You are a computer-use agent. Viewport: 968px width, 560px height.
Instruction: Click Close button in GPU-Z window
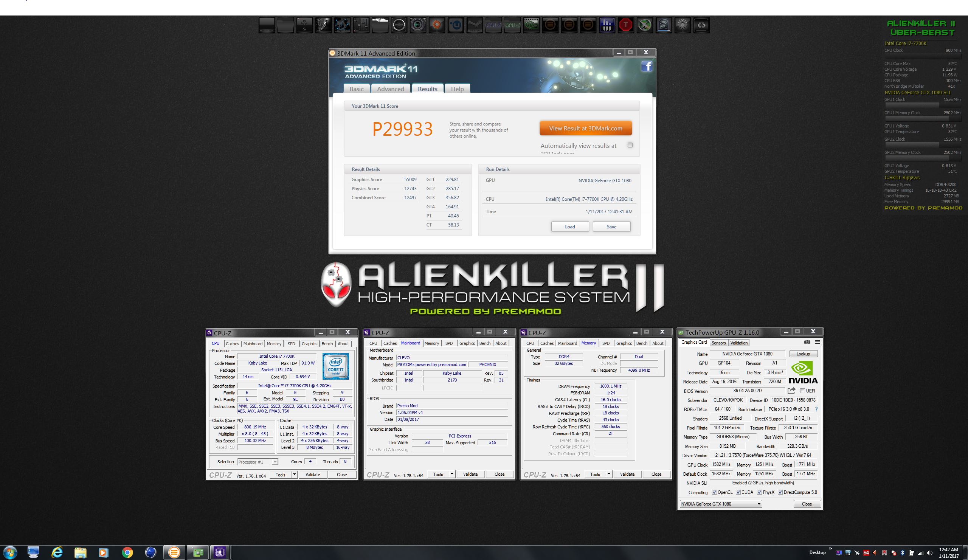point(807,504)
